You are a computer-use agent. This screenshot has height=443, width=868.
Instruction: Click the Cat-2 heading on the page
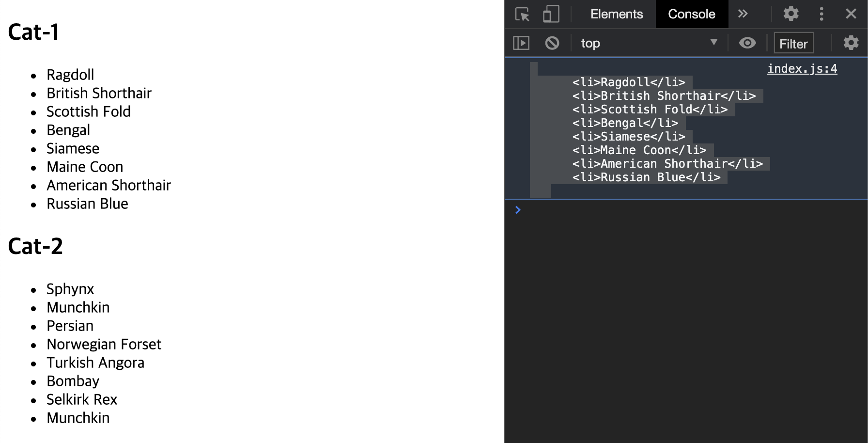point(35,246)
